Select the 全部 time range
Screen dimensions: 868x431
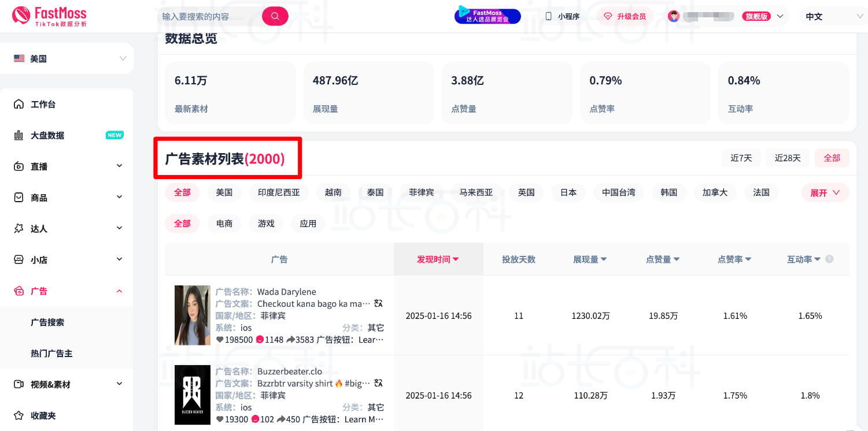(832, 158)
